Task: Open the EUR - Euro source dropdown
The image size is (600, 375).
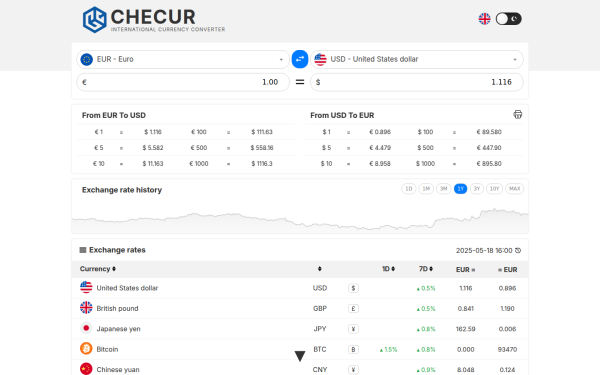Action: 183,59
